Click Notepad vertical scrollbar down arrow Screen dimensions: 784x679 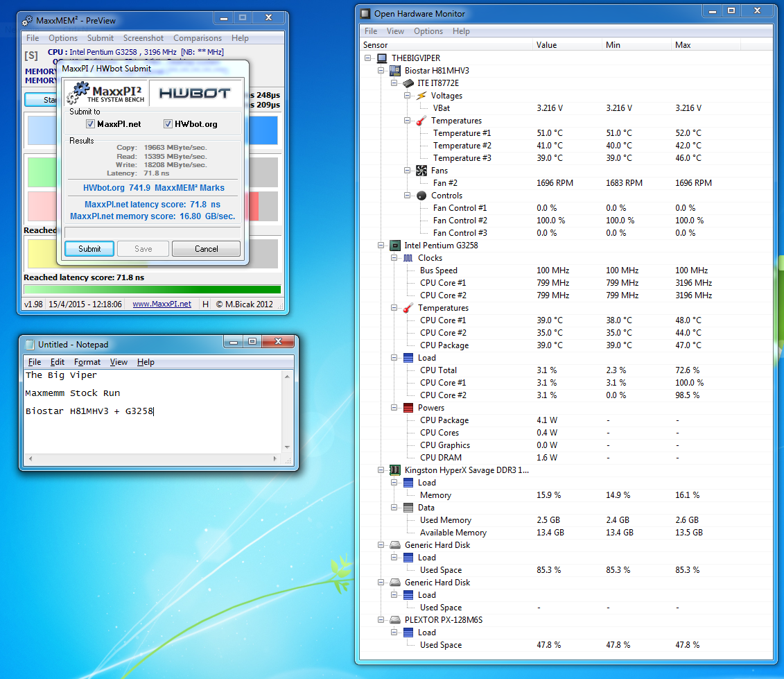click(287, 447)
